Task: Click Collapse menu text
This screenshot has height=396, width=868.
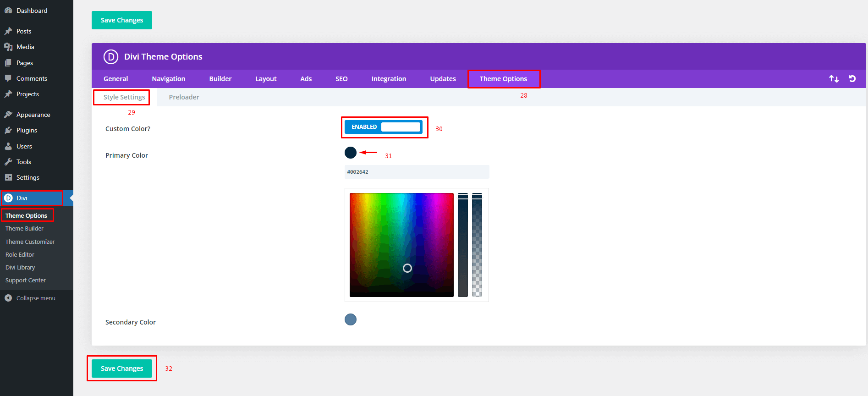Action: pyautogui.click(x=36, y=298)
